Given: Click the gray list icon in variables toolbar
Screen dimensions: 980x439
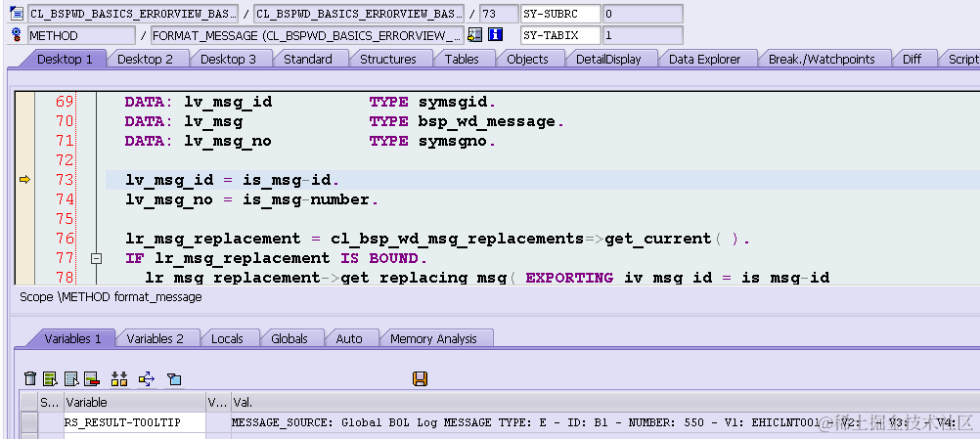Looking at the screenshot, I should tap(71, 378).
